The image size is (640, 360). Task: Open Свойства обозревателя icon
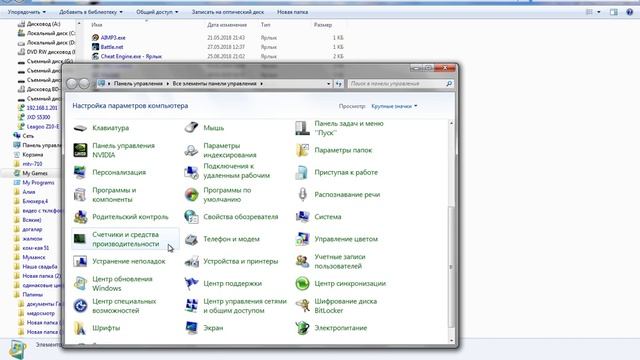191,217
